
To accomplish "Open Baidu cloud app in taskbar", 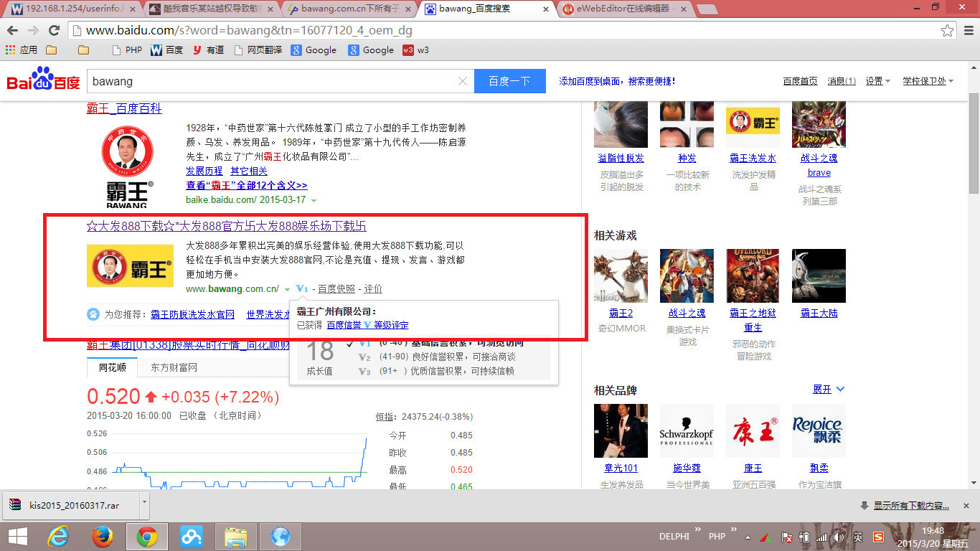I will tap(192, 536).
